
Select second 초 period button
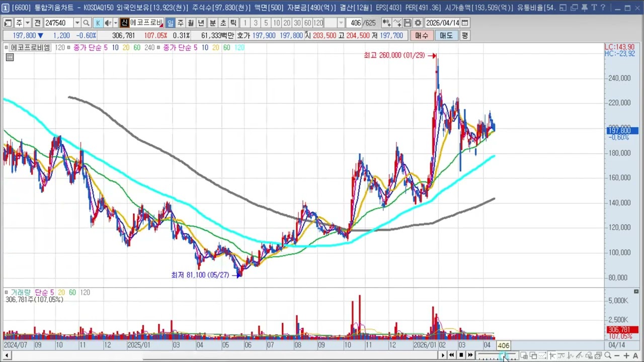point(223,23)
